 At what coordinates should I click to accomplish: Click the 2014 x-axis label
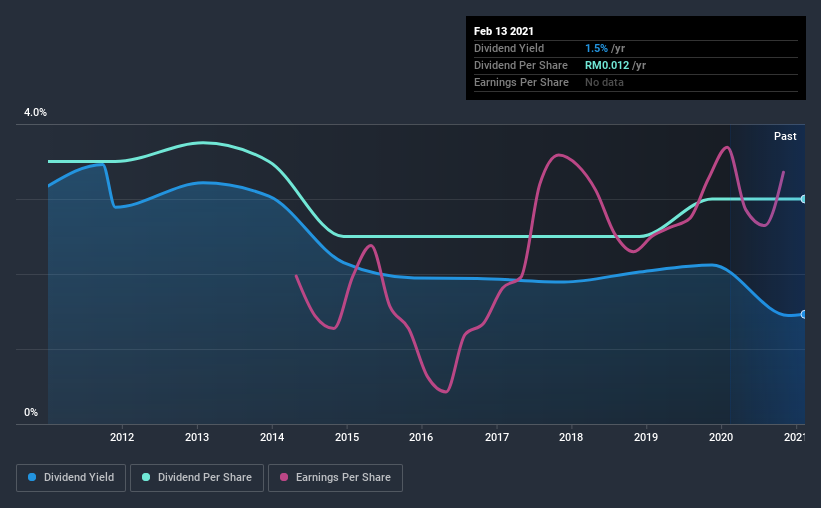point(272,437)
